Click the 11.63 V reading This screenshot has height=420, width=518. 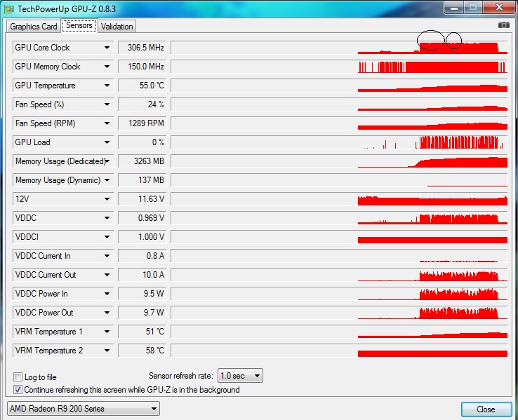click(142, 199)
